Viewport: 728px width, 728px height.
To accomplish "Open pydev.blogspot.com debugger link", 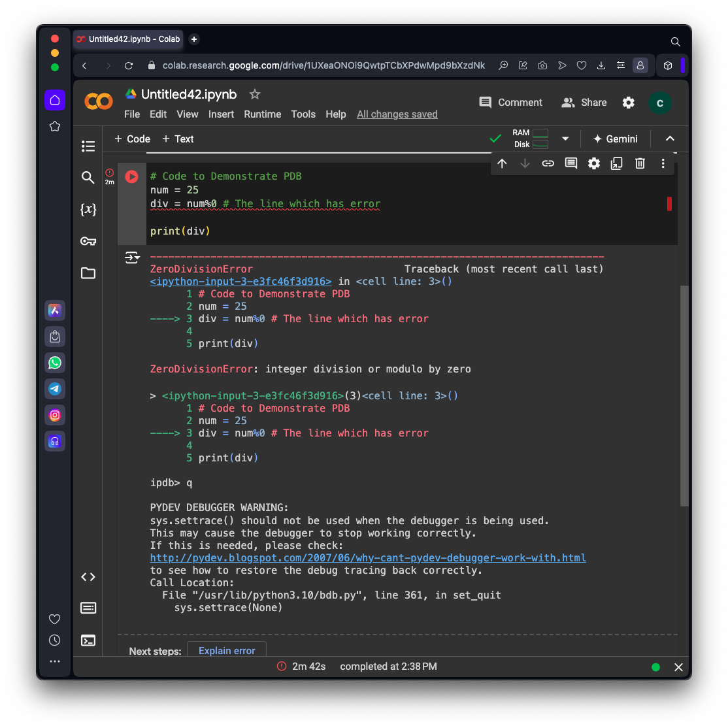I will tap(368, 557).
